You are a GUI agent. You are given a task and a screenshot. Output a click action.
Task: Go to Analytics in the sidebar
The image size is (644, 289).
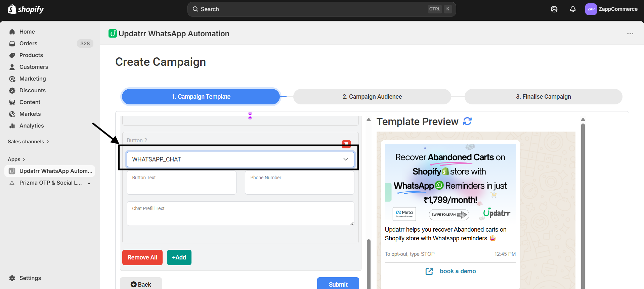click(x=32, y=126)
